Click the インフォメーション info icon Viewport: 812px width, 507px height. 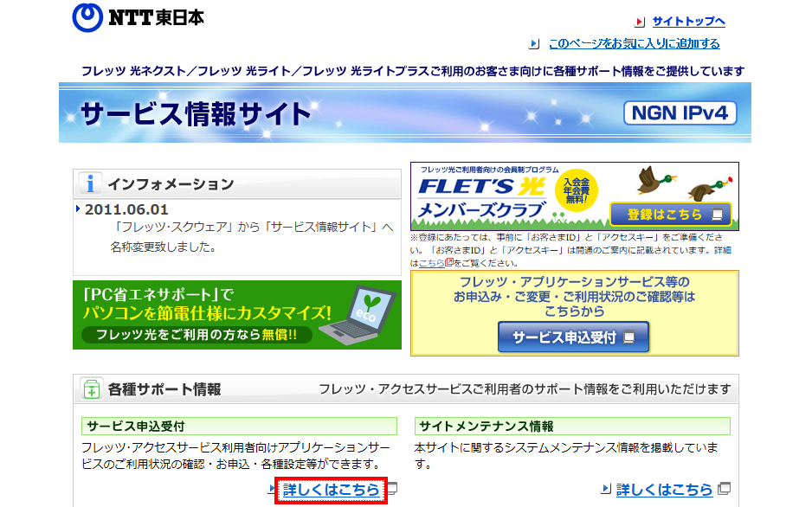point(90,183)
